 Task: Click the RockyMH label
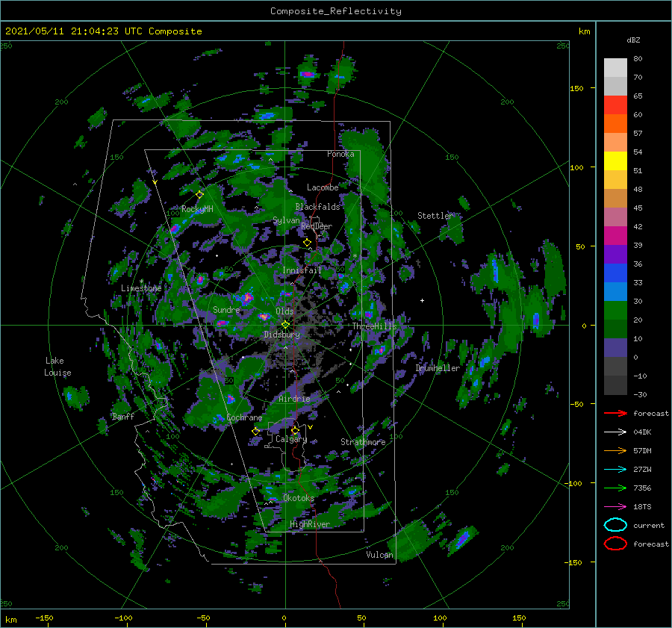click(197, 209)
